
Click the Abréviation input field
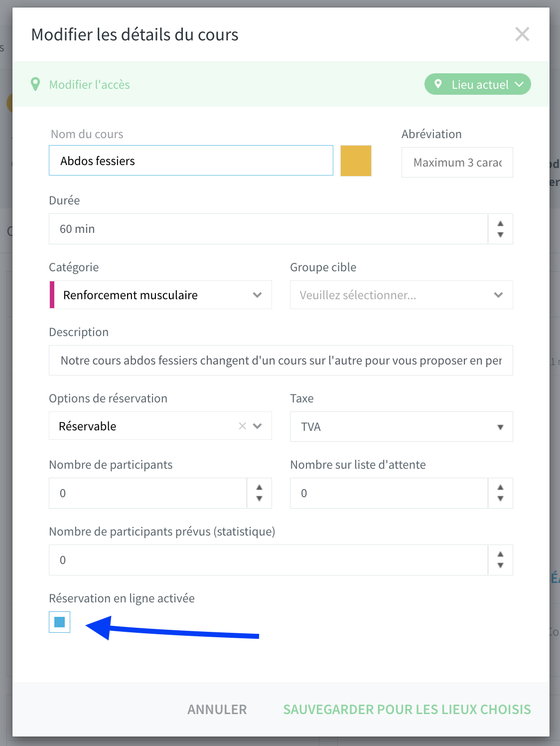(457, 162)
